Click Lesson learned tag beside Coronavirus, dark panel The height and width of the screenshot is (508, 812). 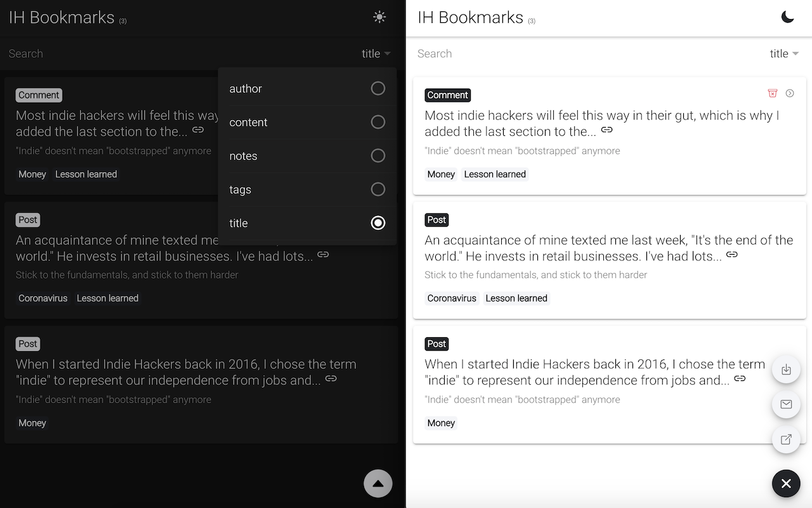tap(108, 298)
